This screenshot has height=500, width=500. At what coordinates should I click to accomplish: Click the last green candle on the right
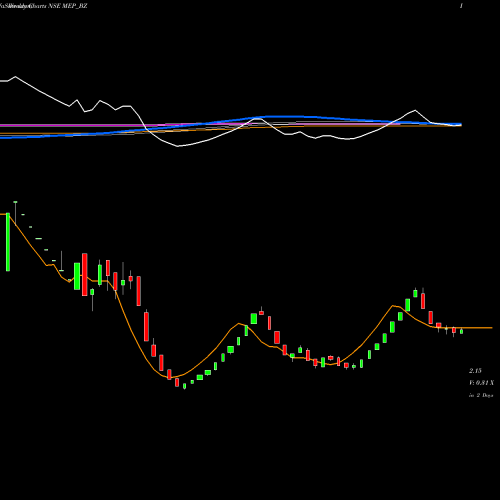tap(461, 331)
